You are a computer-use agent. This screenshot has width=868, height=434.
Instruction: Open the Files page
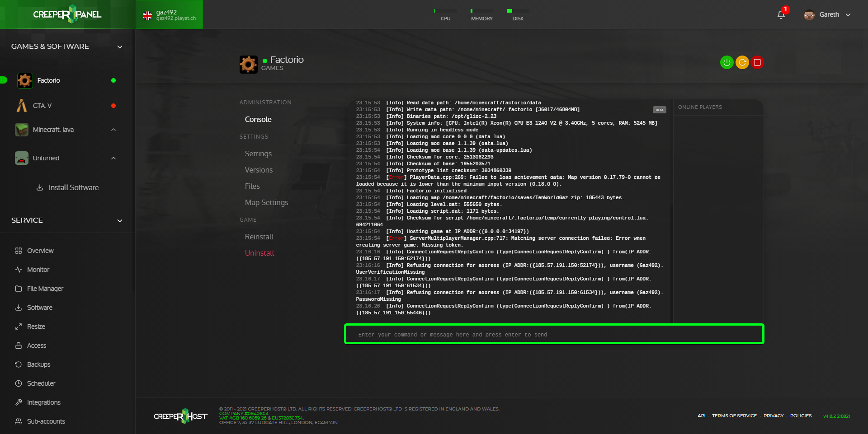click(x=252, y=186)
